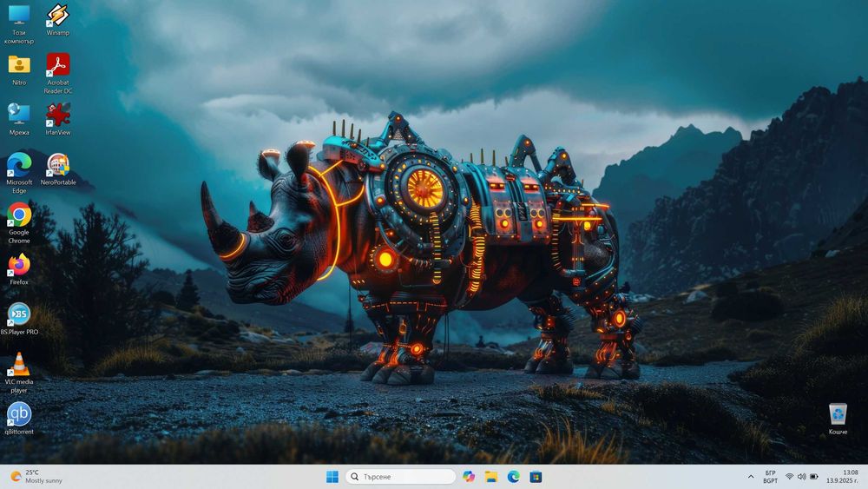Select the Google Chrome desktop shortcut
The height and width of the screenshot is (489, 868).
pyautogui.click(x=19, y=223)
